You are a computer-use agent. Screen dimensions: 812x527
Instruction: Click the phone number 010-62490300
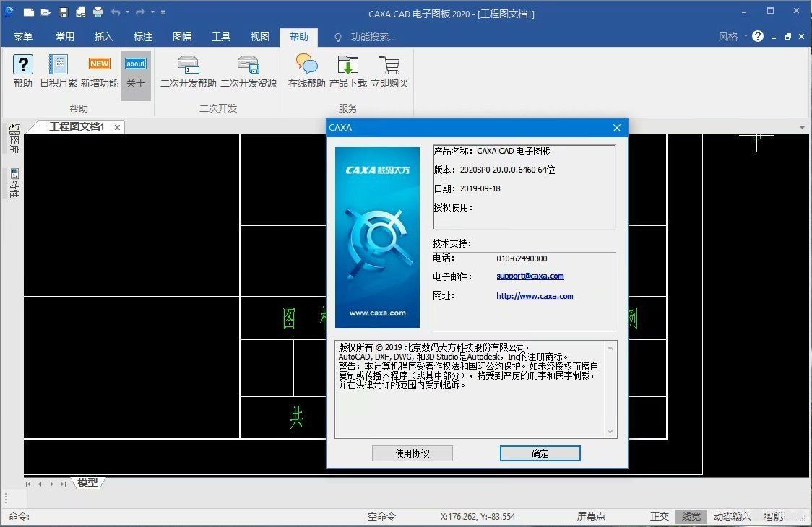[522, 258]
